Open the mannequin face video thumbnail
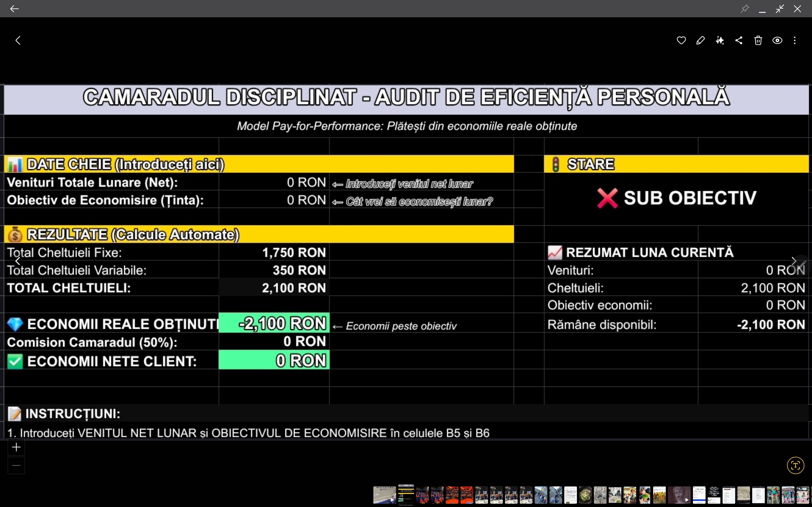The image size is (812, 507). [x=679, y=495]
